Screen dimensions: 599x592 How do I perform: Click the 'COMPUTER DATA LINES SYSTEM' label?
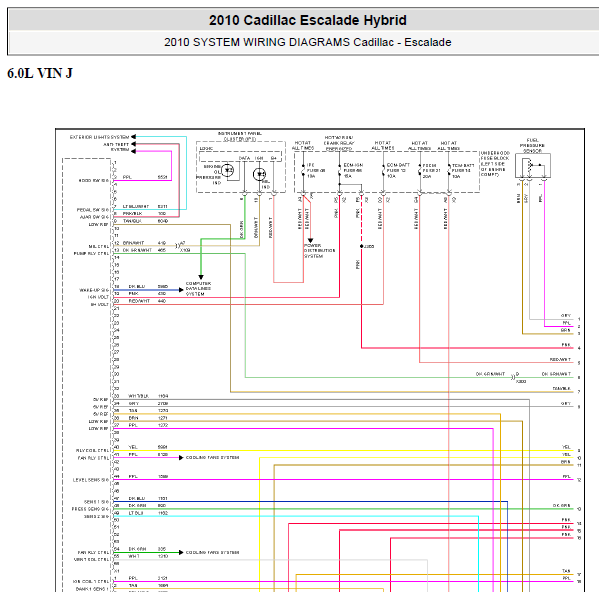(198, 289)
